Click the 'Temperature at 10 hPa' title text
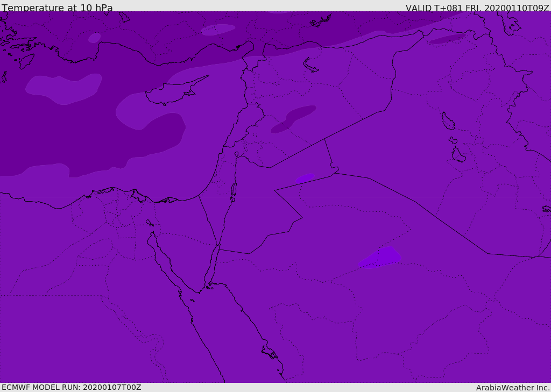Viewport: 551px width, 392px height. coord(57,8)
